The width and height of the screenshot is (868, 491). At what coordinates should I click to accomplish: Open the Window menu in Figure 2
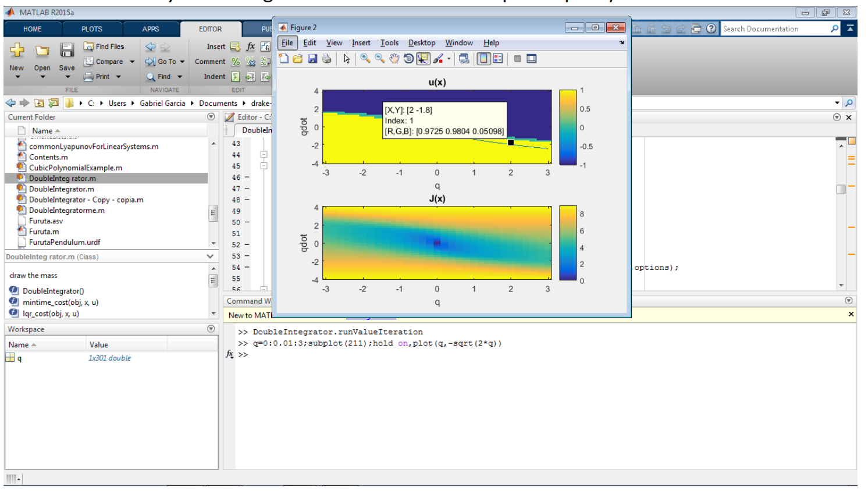(459, 43)
